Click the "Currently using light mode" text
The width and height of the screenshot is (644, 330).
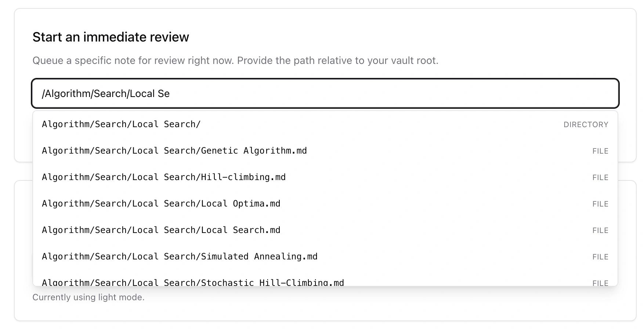88,297
